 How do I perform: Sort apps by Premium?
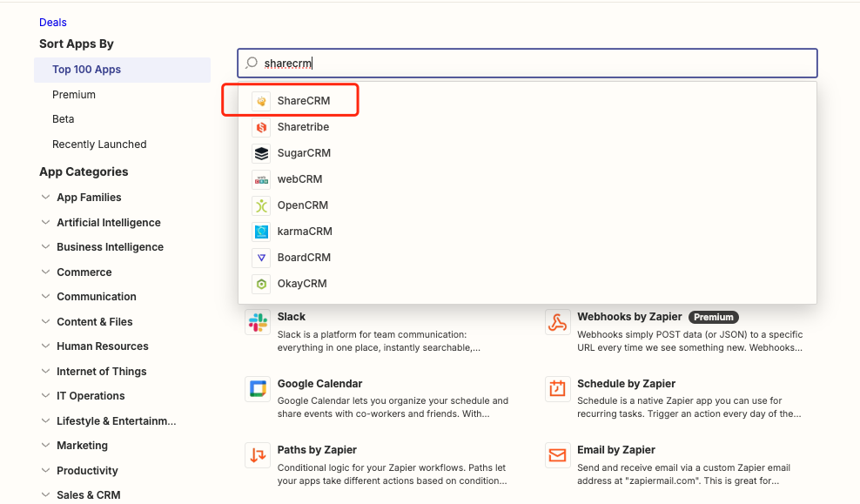point(73,95)
